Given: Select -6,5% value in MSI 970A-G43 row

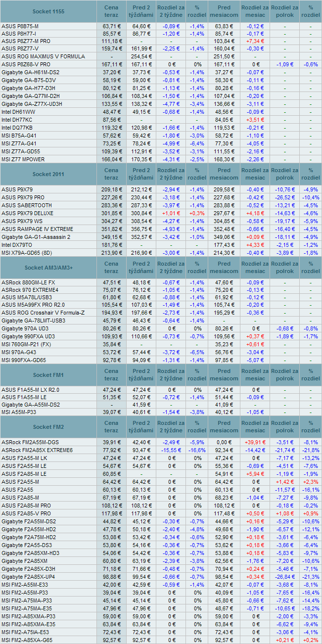Looking at the screenshot, I should (197, 352).
